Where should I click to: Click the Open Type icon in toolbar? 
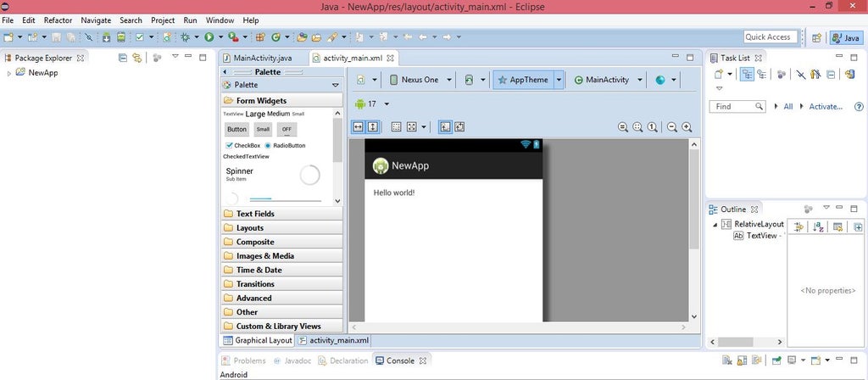click(x=302, y=37)
